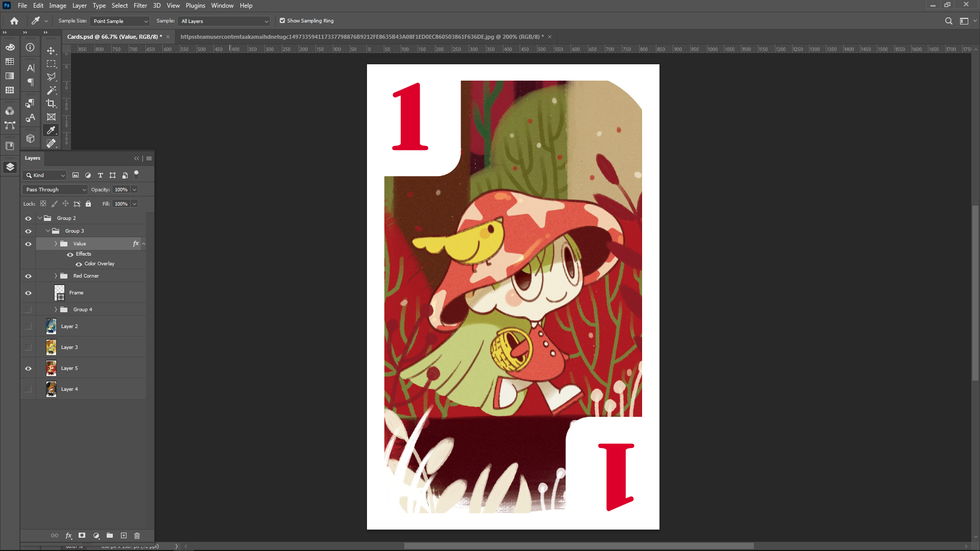Open the Layers panel flyout menu

coord(149,158)
